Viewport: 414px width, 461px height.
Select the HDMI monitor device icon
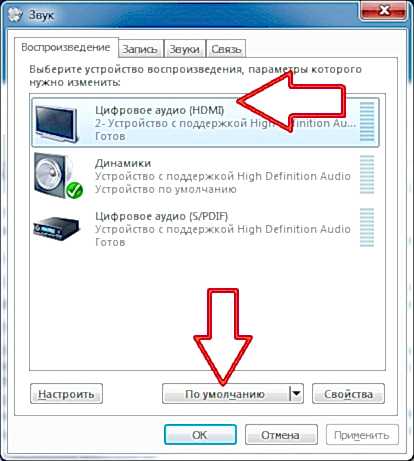tap(57, 123)
